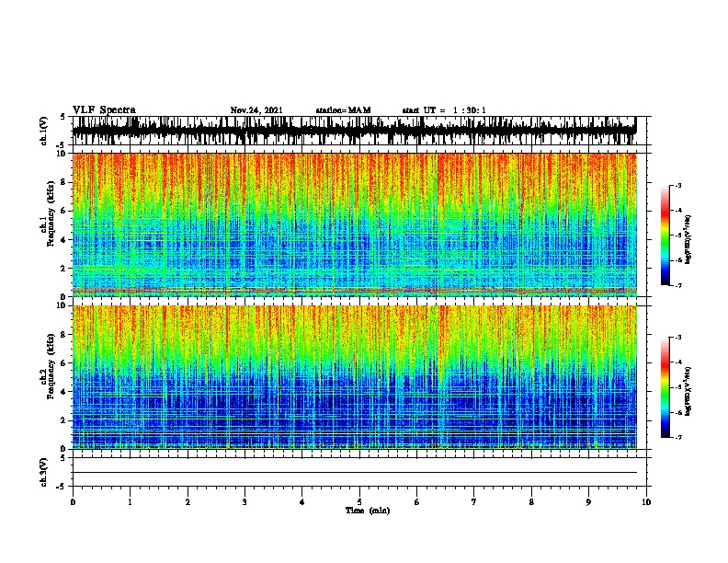Click the "station=MAM" header text

pos(343,110)
